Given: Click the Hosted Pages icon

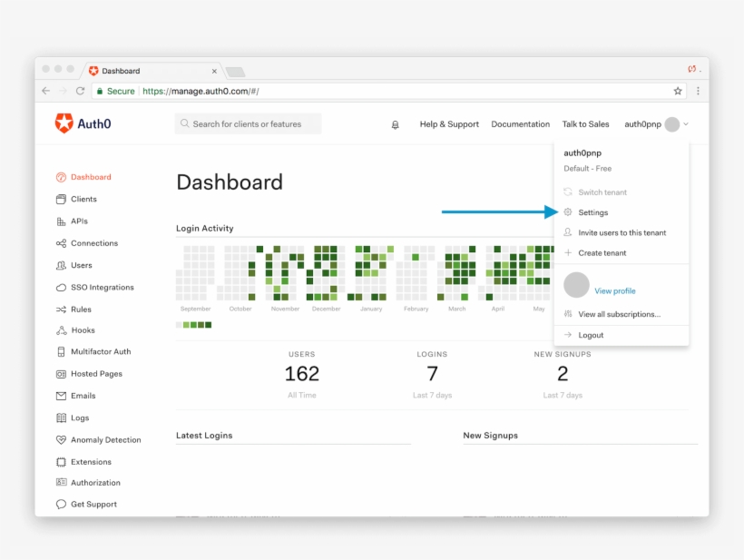Looking at the screenshot, I should [x=61, y=374].
